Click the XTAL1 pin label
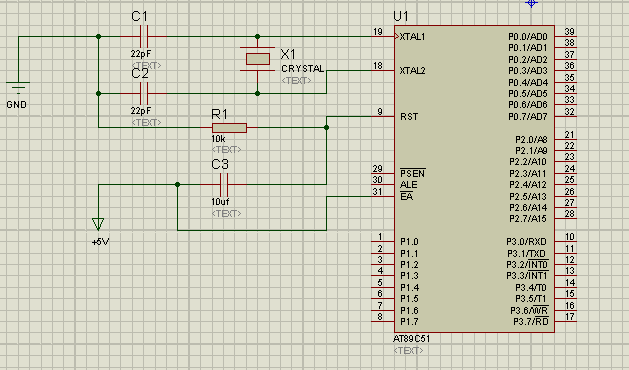 point(412,37)
